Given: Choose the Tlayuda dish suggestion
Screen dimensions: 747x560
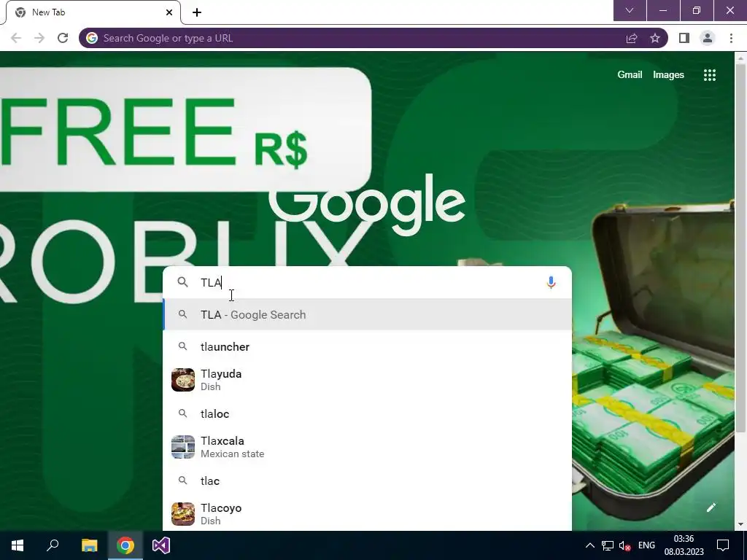Looking at the screenshot, I should (x=368, y=380).
